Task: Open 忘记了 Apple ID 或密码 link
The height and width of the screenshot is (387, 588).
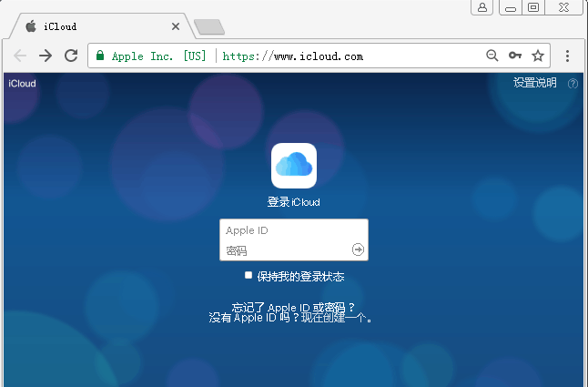Action: (293, 308)
